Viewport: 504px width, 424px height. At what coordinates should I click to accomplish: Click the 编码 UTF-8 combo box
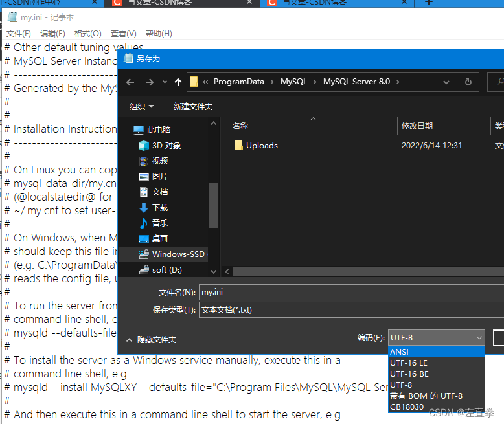click(436, 338)
